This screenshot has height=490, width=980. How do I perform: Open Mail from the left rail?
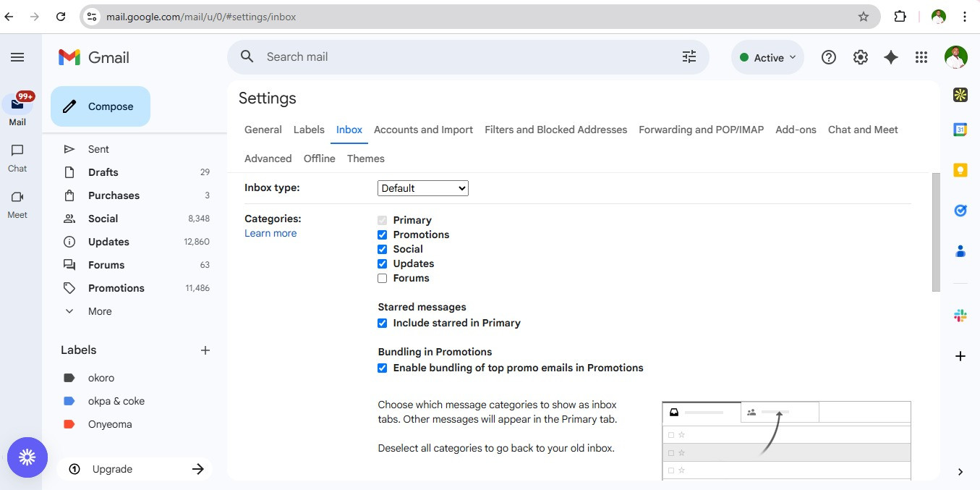[17, 109]
